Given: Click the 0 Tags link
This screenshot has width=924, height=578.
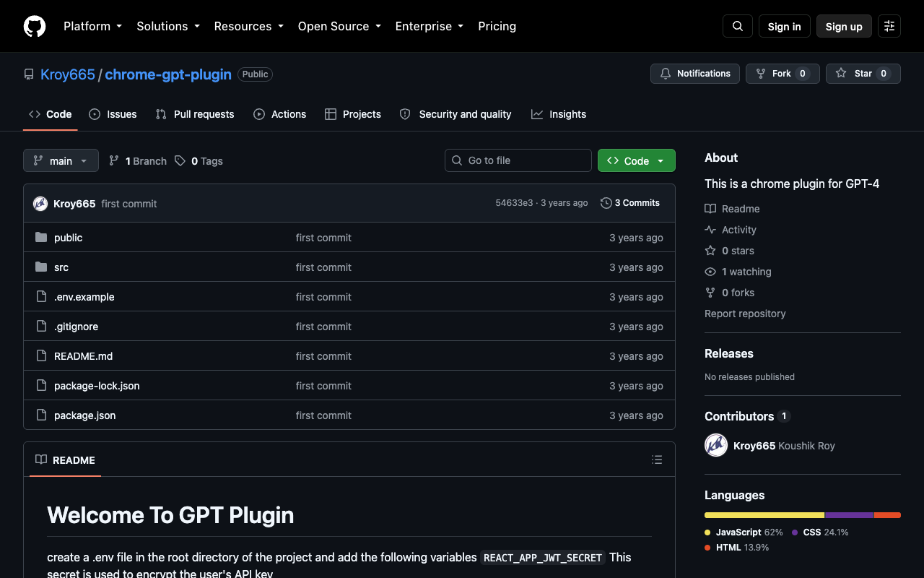Looking at the screenshot, I should pos(199,161).
